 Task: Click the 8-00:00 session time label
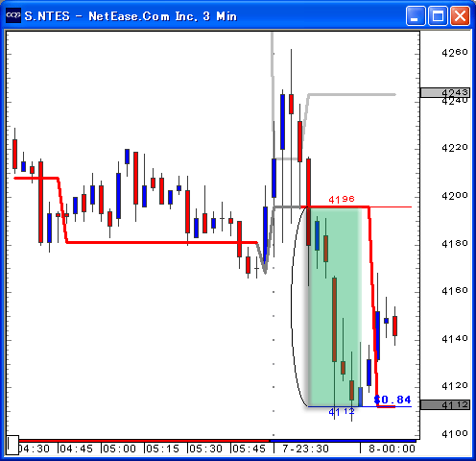coord(392,449)
